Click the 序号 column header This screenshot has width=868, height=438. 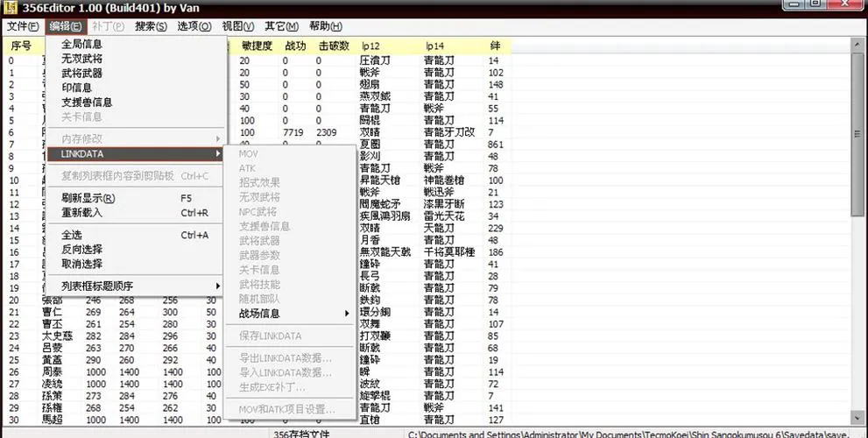click(x=21, y=46)
